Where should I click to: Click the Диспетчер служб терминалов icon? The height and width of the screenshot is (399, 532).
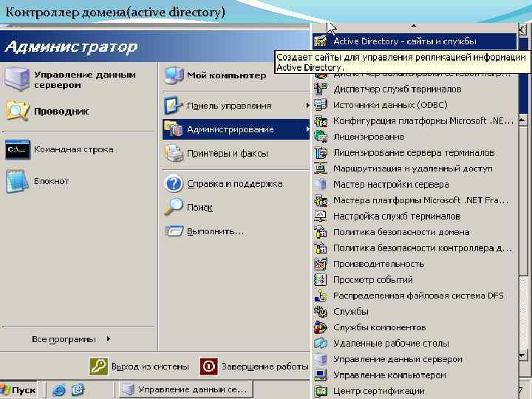click(x=321, y=89)
